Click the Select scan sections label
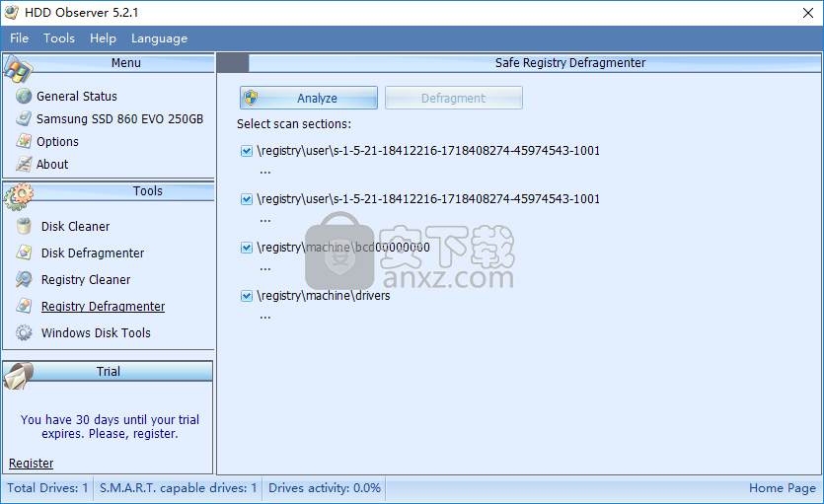This screenshot has height=504, width=824. [294, 124]
